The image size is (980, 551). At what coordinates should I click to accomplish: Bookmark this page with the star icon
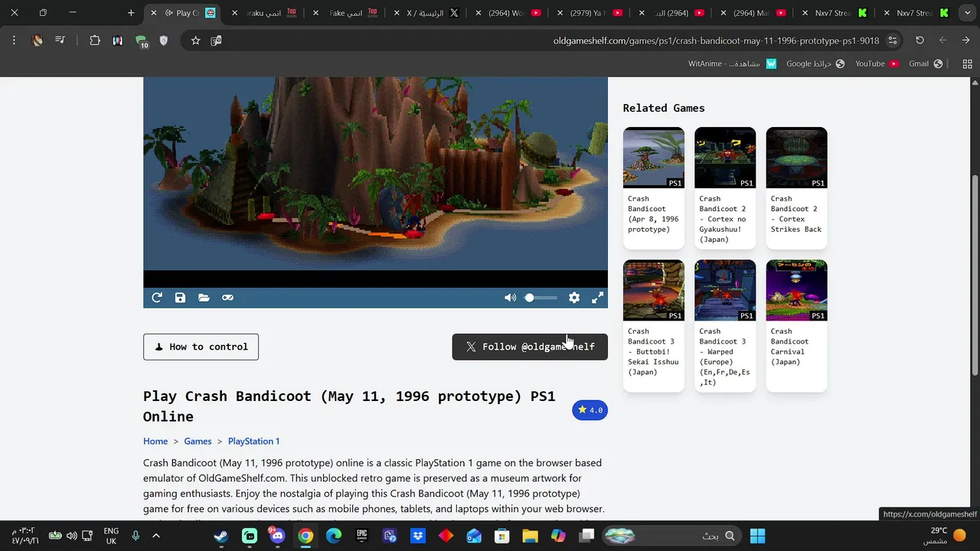point(195,41)
